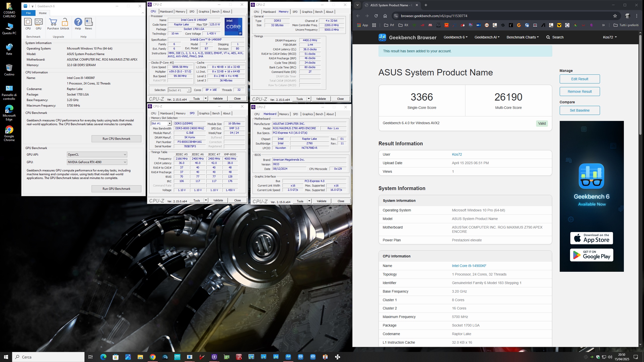644x362 pixels.
Task: Open the Socket #1 selection dropdown in CPU-Z
Action: (179, 90)
